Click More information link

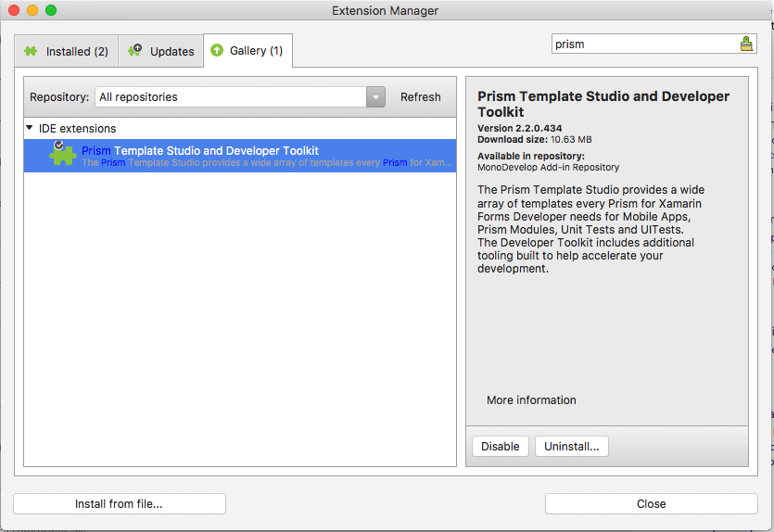coord(531,400)
